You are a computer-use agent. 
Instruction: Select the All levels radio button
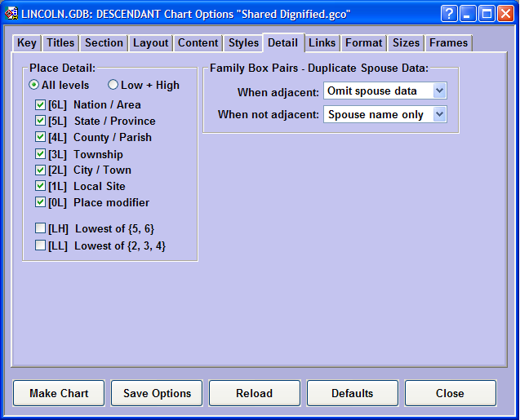[x=34, y=86]
